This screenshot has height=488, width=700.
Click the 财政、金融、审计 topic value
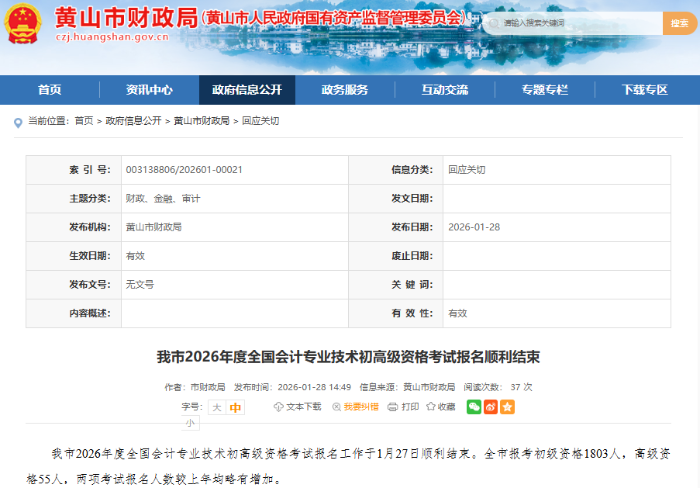[x=163, y=199]
